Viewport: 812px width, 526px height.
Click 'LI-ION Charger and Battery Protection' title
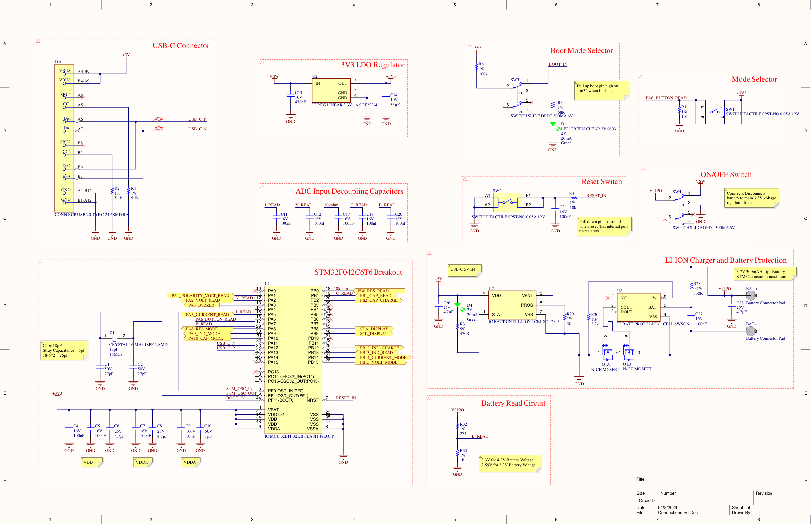726,260
